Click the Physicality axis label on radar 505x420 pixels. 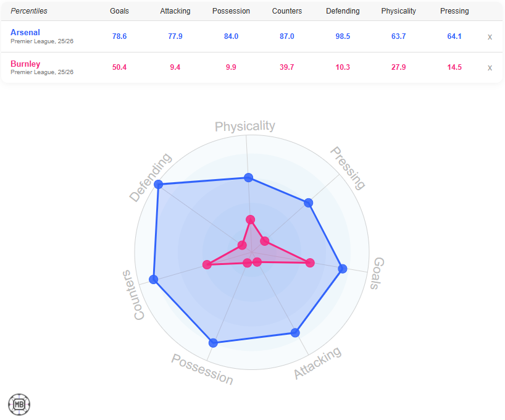[x=245, y=127]
